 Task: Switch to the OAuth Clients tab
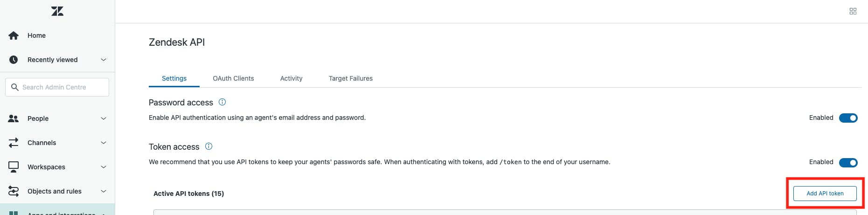click(233, 78)
